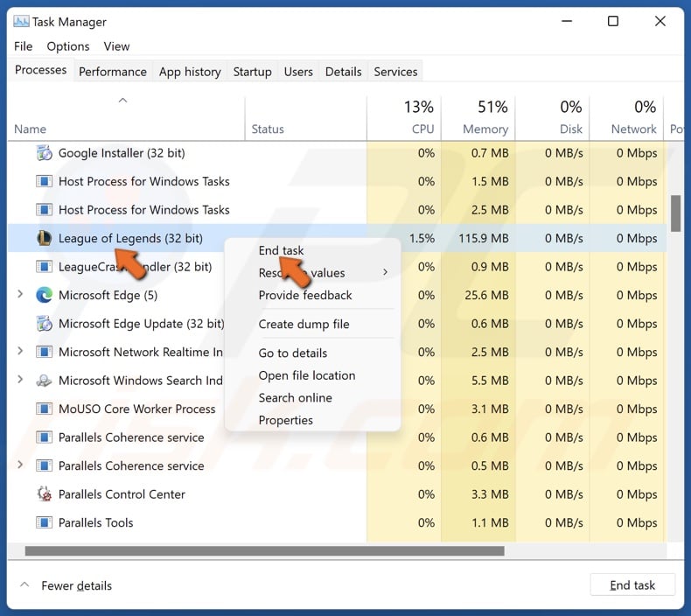Click the horizontal scrollbar thumb
This screenshot has height=616, width=691.
click(264, 550)
